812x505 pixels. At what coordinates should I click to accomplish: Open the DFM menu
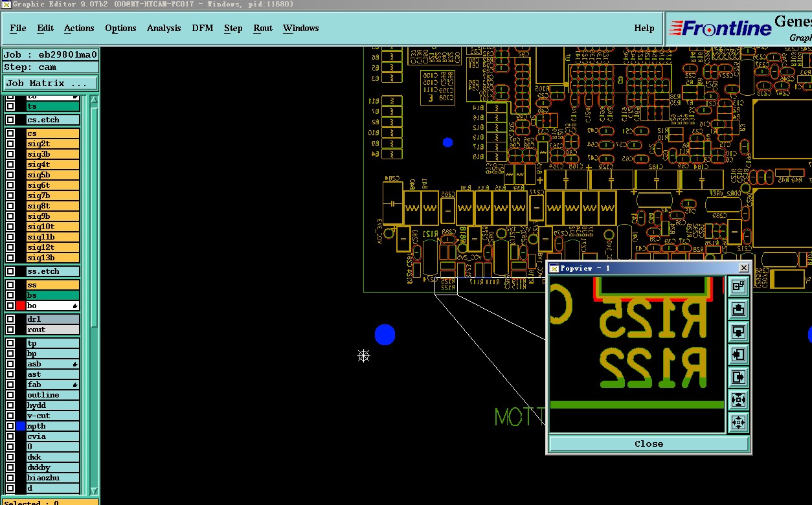[203, 28]
